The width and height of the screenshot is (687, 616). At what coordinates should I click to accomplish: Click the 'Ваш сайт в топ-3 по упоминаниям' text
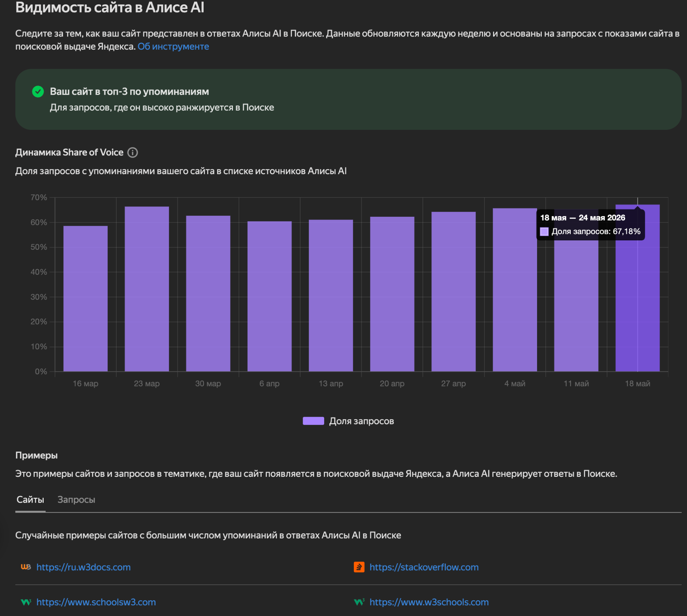coord(130,92)
